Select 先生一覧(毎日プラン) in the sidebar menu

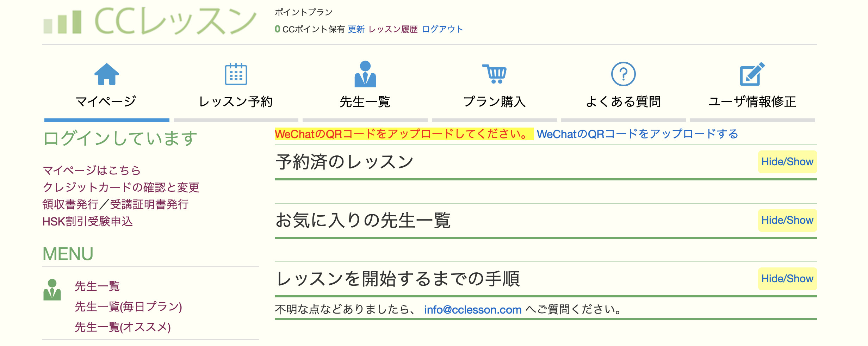(x=128, y=307)
